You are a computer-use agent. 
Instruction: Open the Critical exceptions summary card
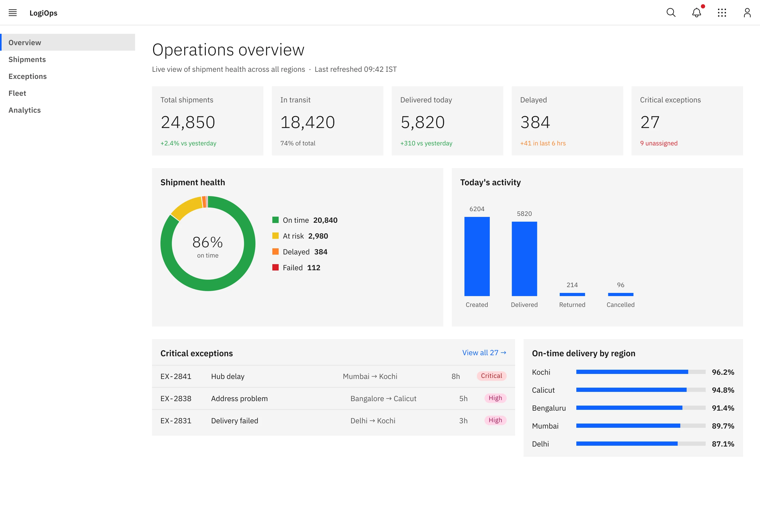[687, 121]
